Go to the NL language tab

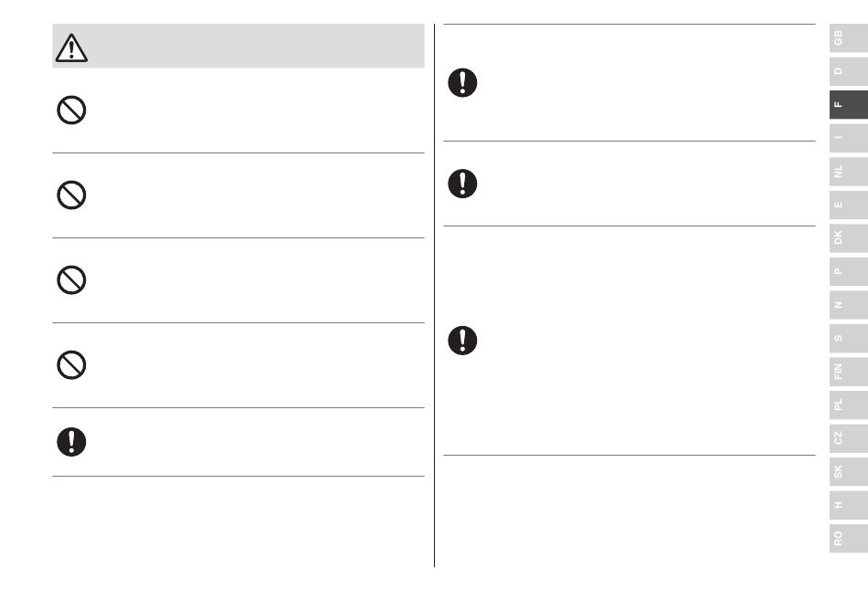coord(849,172)
